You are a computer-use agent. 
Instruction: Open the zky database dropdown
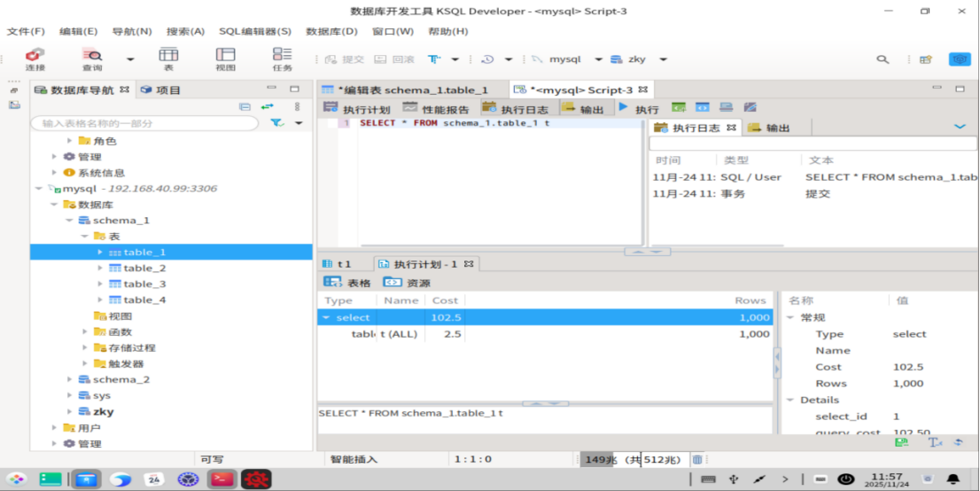pyautogui.click(x=663, y=59)
